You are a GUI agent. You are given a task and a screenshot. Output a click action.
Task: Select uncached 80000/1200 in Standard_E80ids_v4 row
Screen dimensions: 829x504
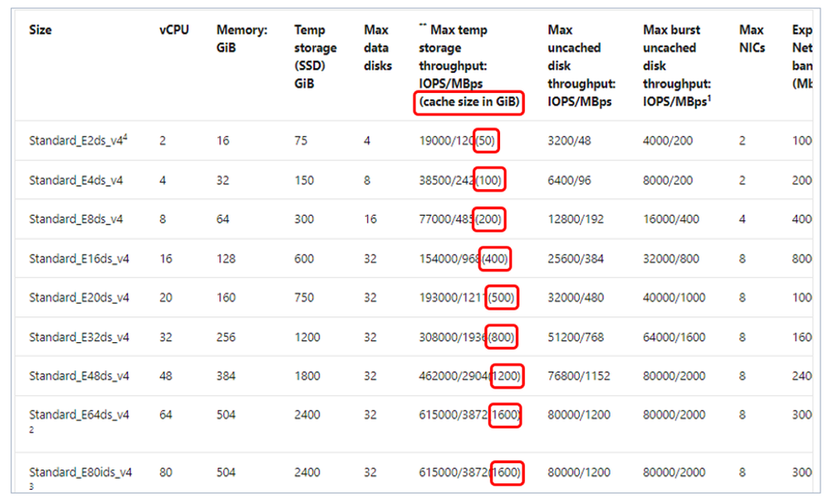[579, 472]
